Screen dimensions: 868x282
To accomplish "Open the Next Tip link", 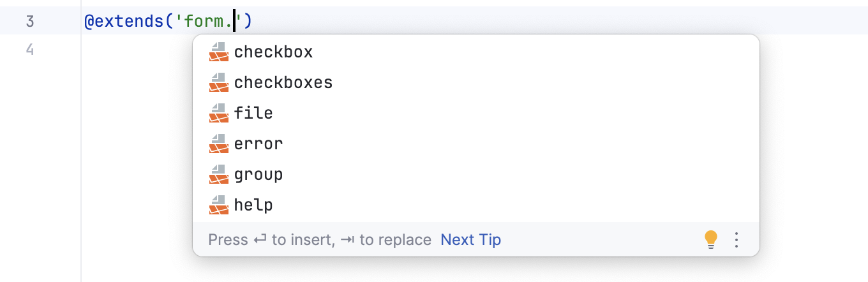I will point(470,240).
